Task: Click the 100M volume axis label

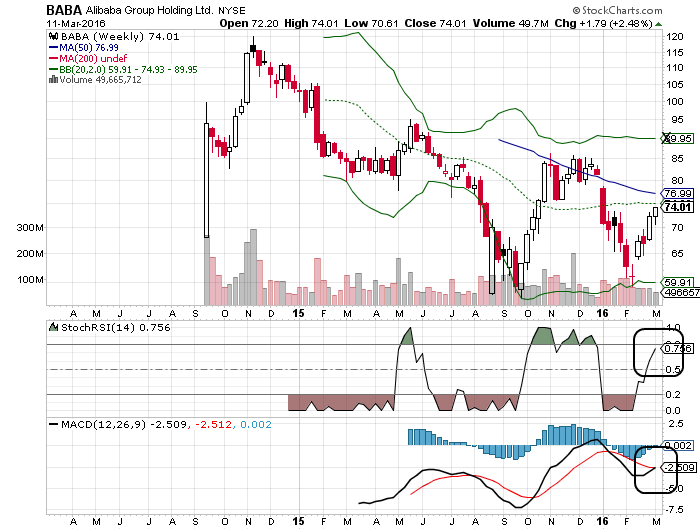Action: pos(30,280)
